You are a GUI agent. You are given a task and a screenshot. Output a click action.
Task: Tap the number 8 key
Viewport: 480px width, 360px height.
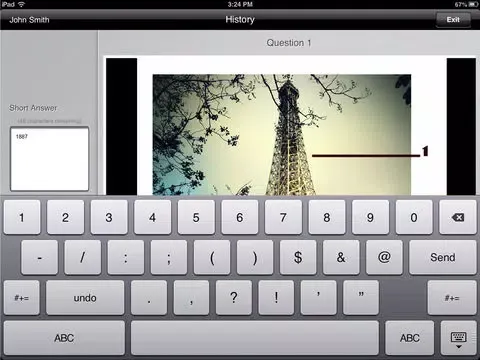tap(327, 217)
